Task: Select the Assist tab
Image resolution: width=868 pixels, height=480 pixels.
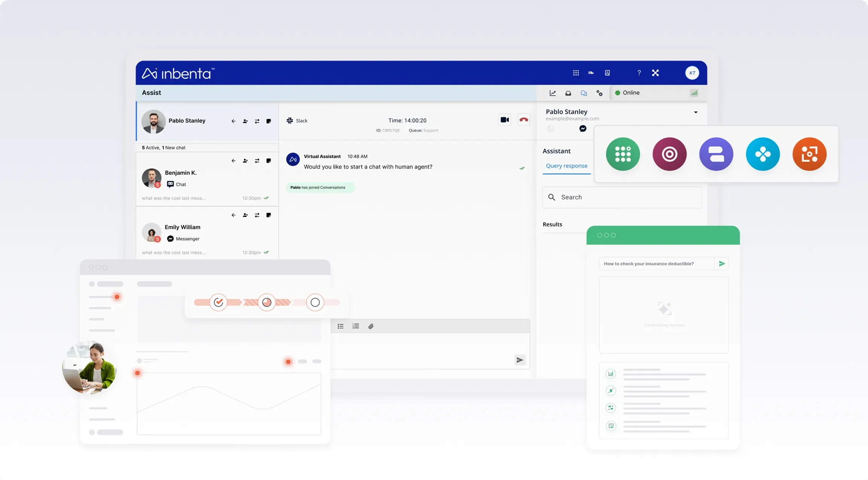Action: 151,93
